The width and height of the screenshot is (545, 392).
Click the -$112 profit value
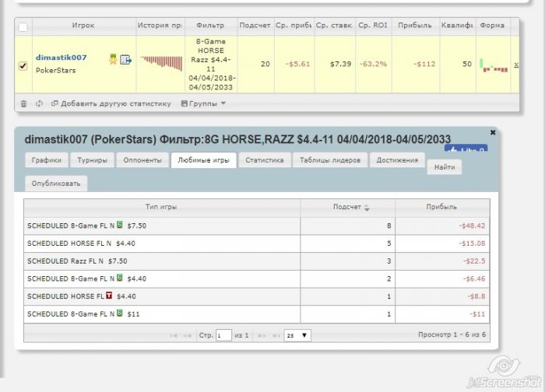(x=424, y=65)
